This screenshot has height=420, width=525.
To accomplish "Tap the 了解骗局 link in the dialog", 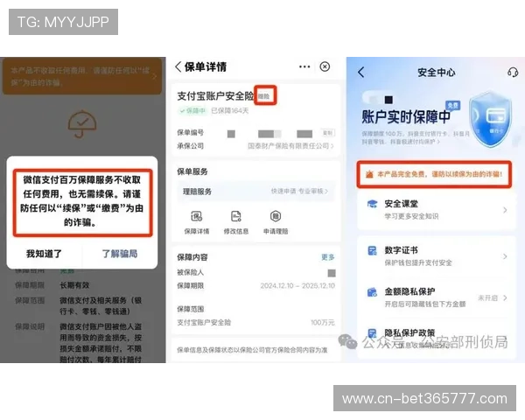I will click(x=120, y=254).
